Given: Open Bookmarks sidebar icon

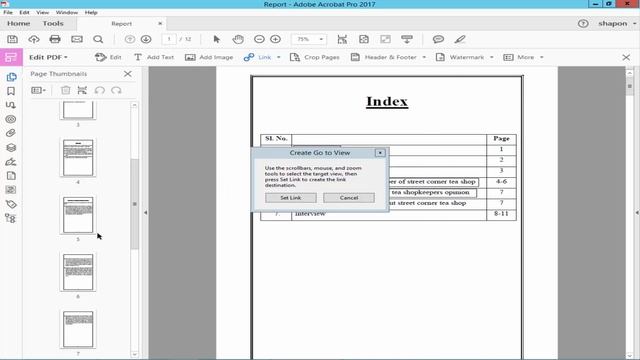Looking at the screenshot, I should 11,91.
